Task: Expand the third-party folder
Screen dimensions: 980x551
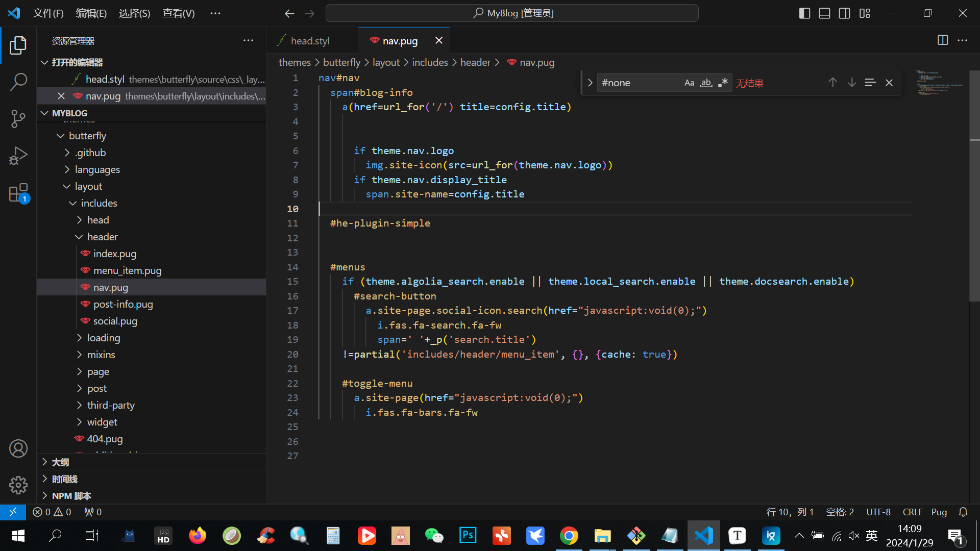Action: click(x=111, y=405)
